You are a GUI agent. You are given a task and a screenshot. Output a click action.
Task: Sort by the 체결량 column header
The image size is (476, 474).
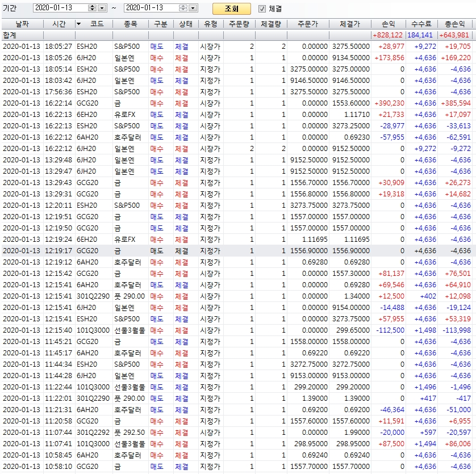(x=271, y=24)
